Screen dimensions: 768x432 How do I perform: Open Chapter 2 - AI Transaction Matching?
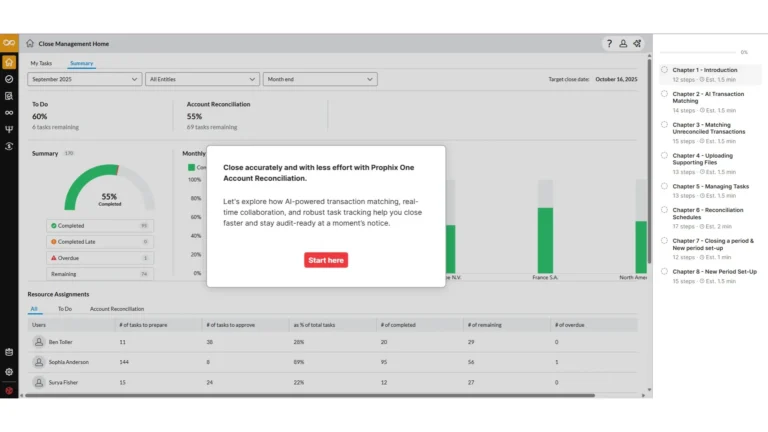708,98
